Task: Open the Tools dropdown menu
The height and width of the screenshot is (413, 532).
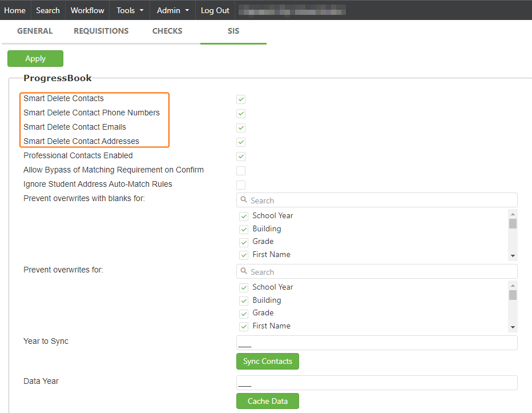Action: pos(130,10)
